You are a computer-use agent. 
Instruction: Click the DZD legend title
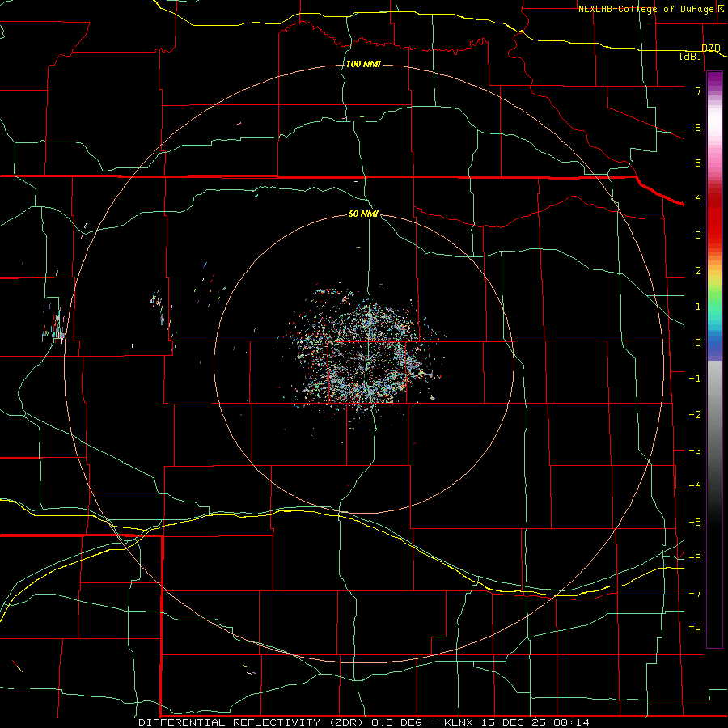[x=711, y=48]
